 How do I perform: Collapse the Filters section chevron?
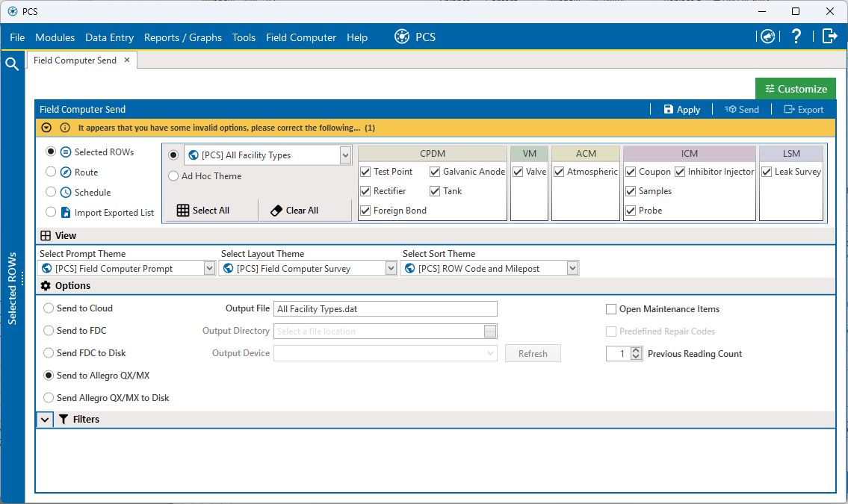pyautogui.click(x=45, y=419)
